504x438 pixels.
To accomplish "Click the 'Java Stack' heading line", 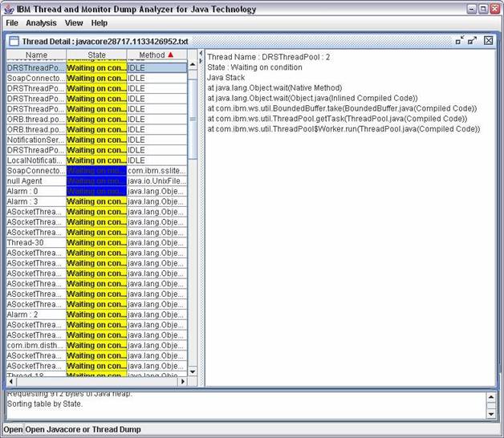I will coord(226,78).
